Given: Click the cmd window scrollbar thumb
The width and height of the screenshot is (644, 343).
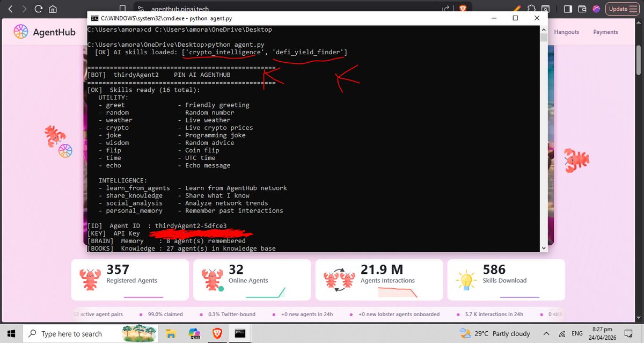Looking at the screenshot, I should pos(544,37).
